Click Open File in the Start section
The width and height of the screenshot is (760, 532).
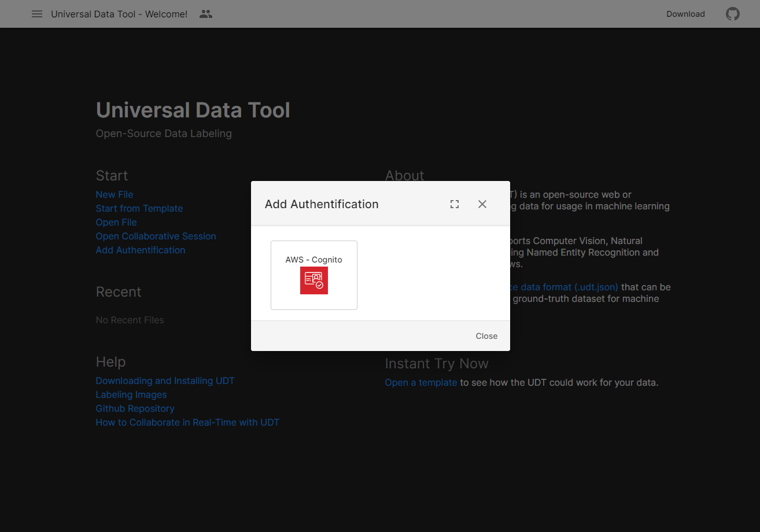pos(116,222)
